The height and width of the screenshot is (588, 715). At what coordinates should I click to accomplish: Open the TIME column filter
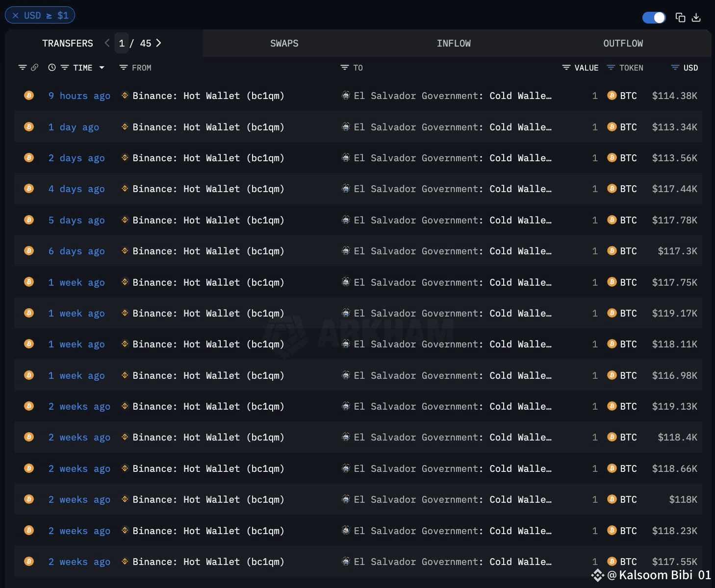[x=64, y=68]
